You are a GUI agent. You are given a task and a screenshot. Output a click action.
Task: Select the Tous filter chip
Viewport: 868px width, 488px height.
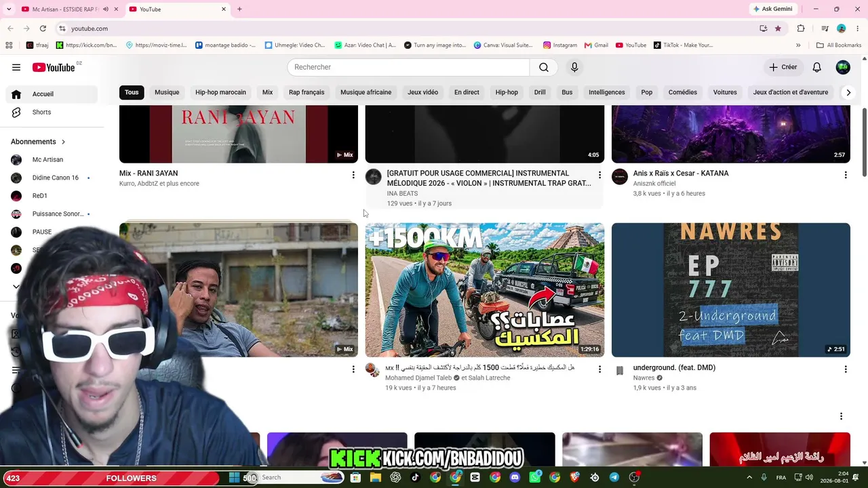click(x=132, y=92)
